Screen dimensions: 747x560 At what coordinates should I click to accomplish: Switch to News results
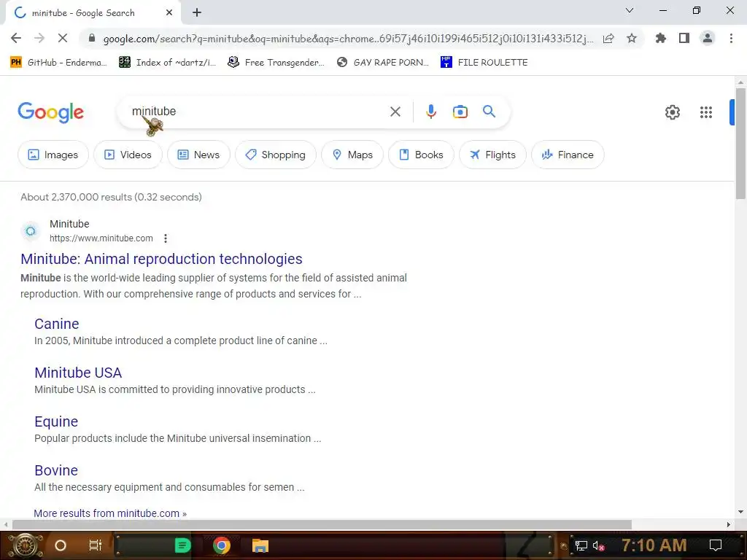click(198, 155)
